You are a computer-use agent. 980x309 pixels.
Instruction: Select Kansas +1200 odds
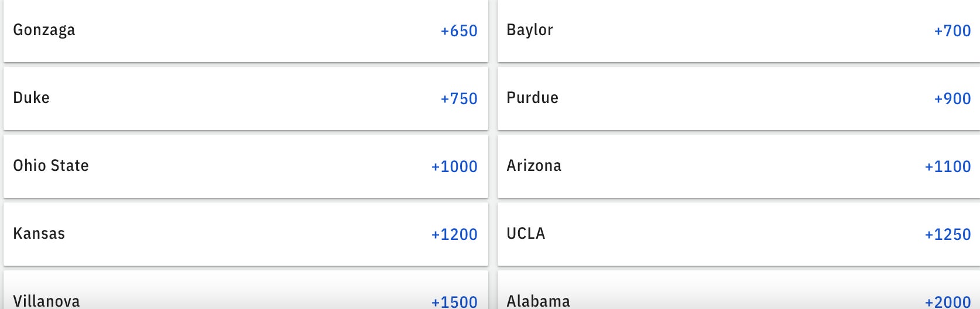tap(454, 235)
